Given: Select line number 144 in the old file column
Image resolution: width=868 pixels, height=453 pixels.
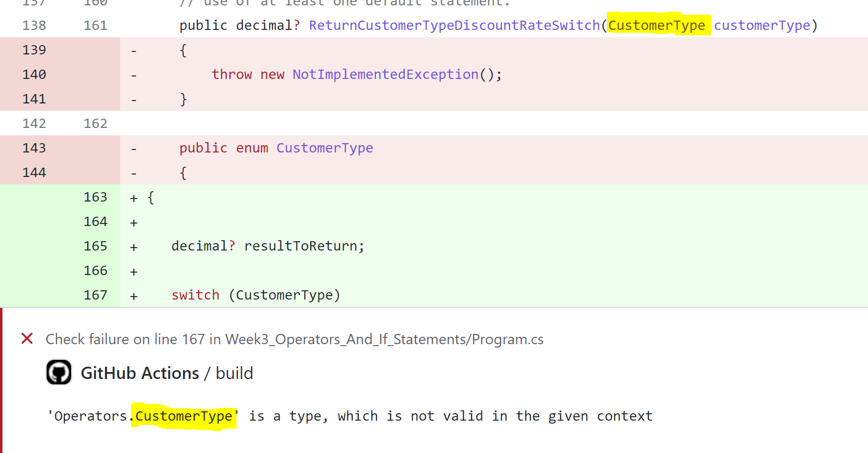Looking at the screenshot, I should 33,172.
